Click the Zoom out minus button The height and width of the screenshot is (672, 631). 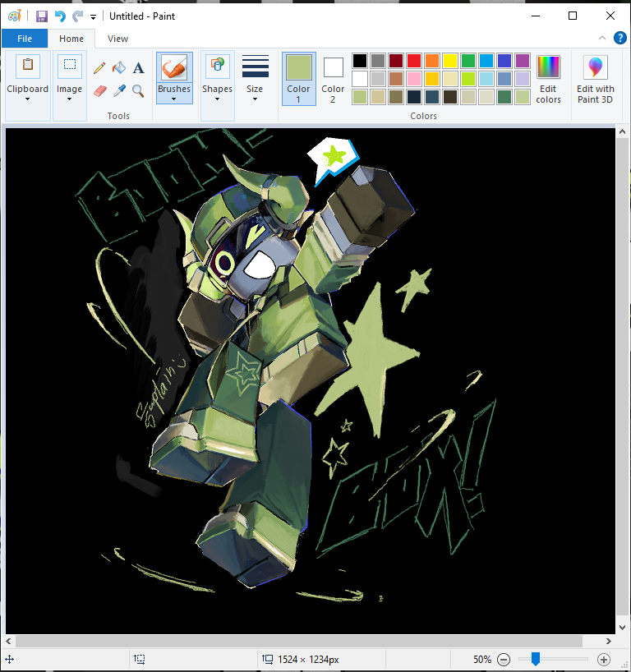coord(504,659)
